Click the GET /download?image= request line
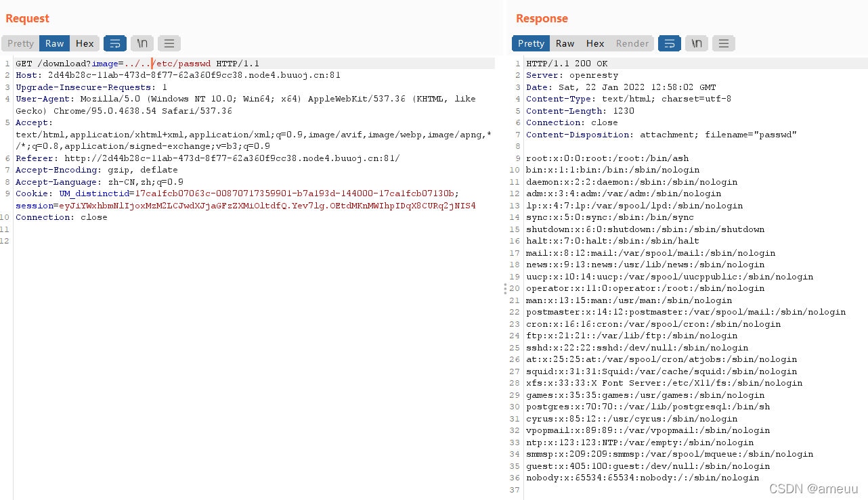Screen dimensions: 868x500 [x=137, y=64]
